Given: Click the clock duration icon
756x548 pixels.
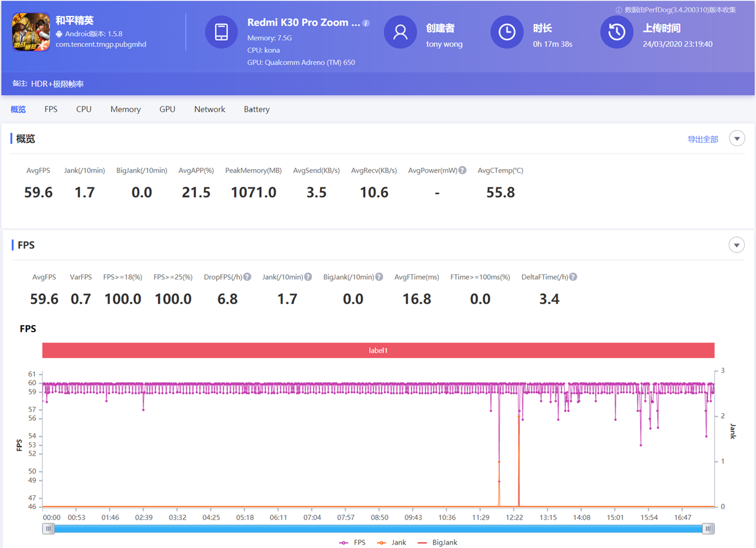Looking at the screenshot, I should click(x=507, y=32).
